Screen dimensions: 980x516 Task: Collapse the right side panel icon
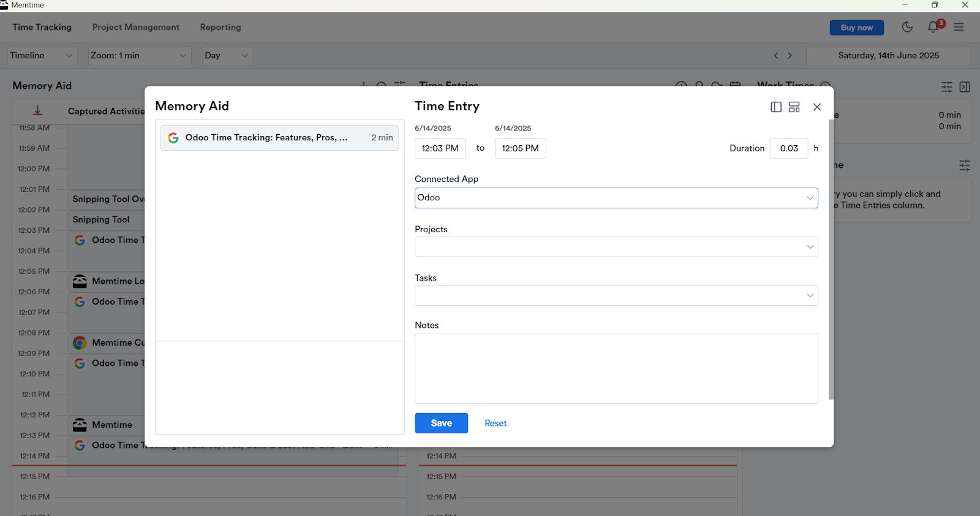point(965,87)
